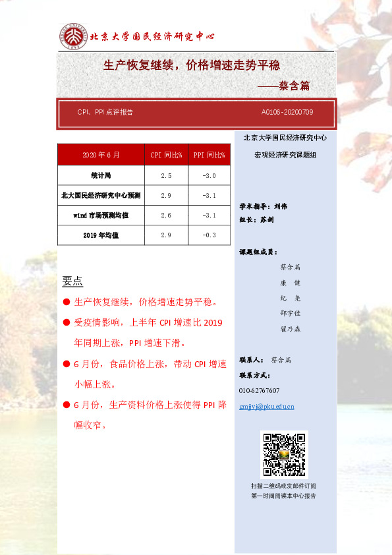
Task: Click the PPI value -3.0
Action: pyautogui.click(x=209, y=175)
